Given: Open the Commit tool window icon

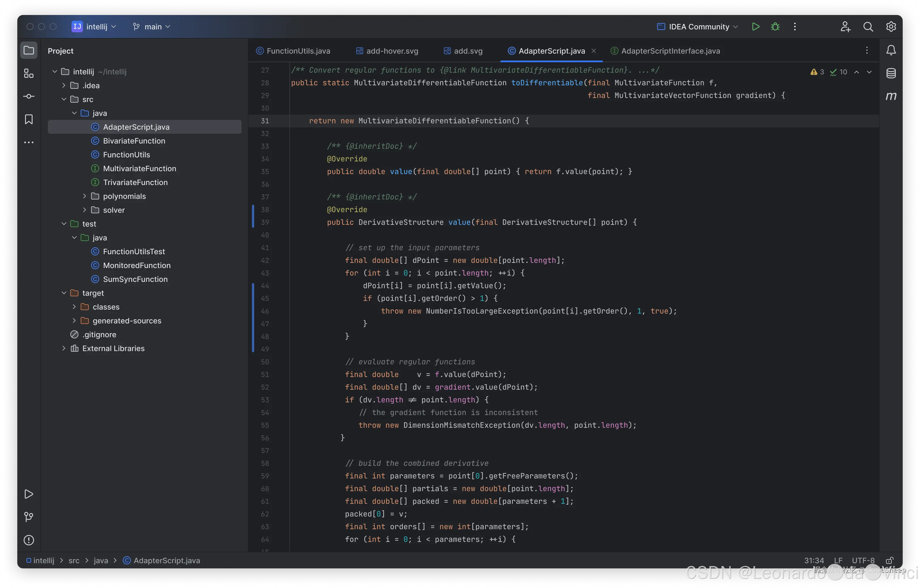Looking at the screenshot, I should [29, 96].
